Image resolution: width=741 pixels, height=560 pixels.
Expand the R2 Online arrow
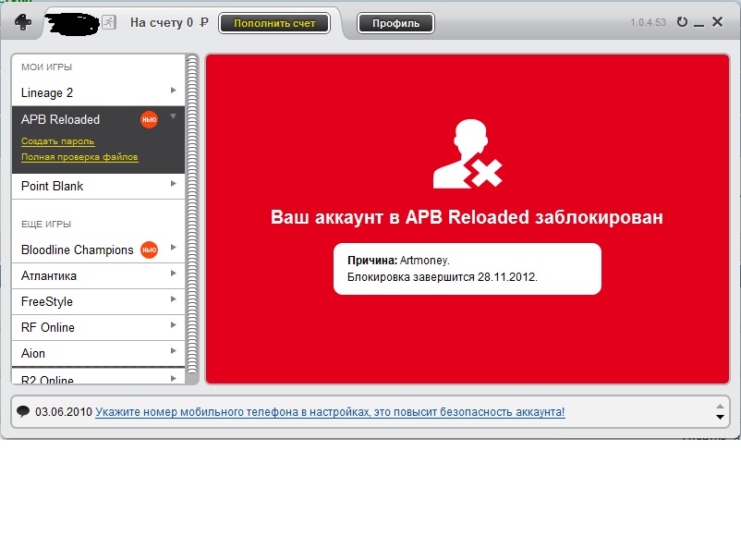pos(174,378)
